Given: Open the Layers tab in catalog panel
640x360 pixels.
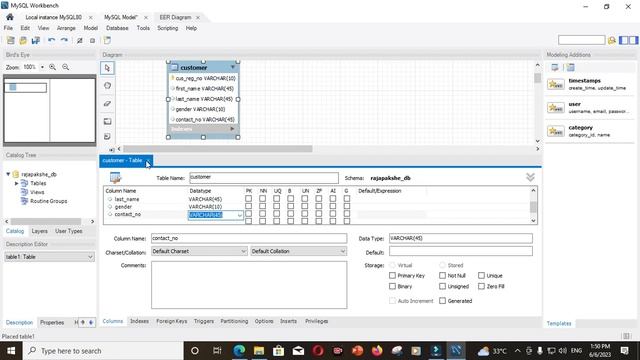Looking at the screenshot, I should coord(40,231).
